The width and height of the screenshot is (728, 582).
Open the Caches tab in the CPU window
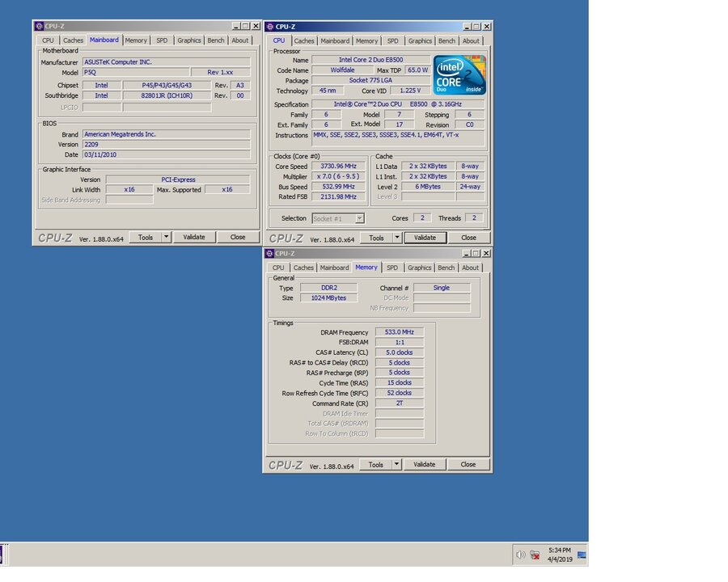304,41
